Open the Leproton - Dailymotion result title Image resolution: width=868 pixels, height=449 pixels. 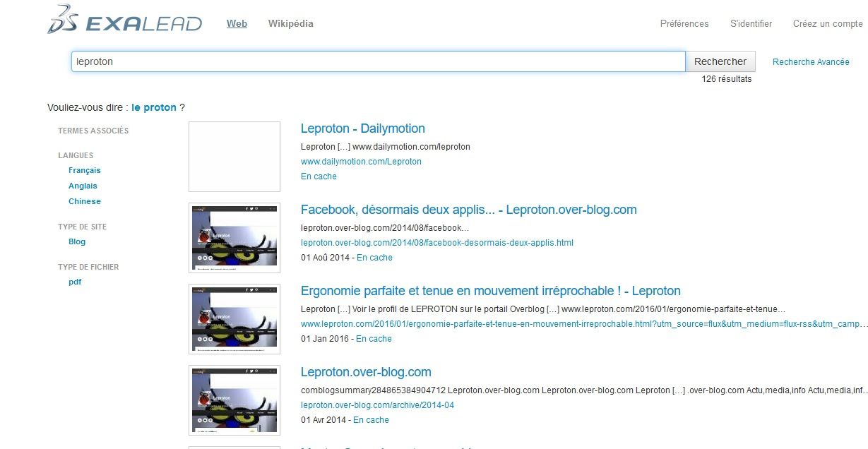[x=363, y=128]
